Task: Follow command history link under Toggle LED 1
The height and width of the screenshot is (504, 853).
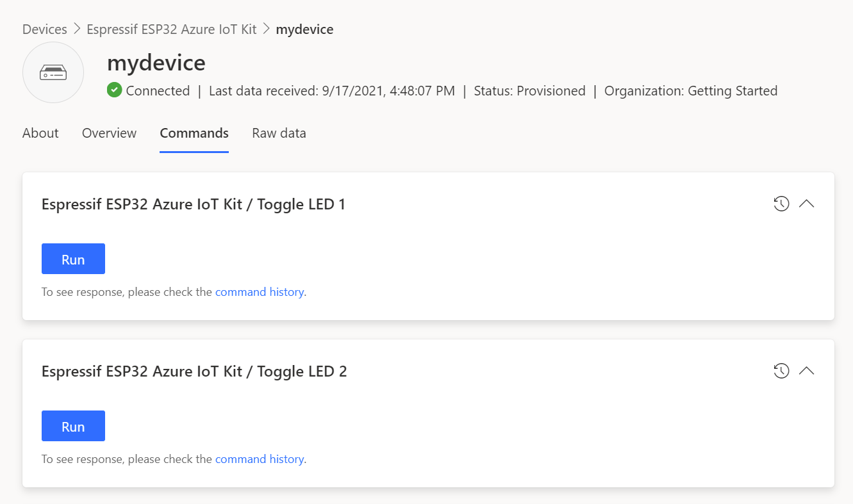Action: point(259,292)
